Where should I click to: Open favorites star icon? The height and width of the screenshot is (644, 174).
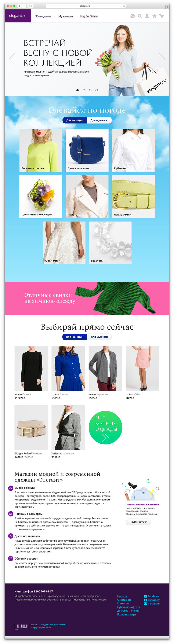[x=155, y=16]
